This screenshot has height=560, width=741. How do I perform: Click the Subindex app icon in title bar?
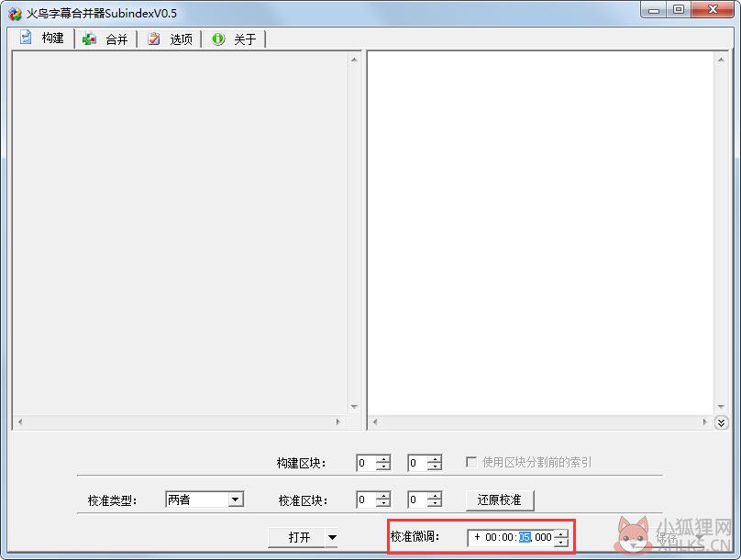tap(15, 14)
